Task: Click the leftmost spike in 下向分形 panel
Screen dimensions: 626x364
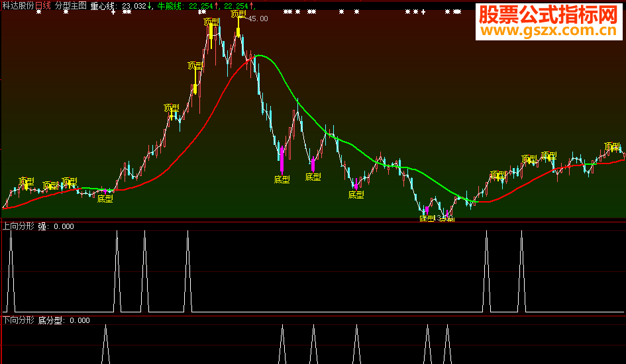Action: (105, 344)
